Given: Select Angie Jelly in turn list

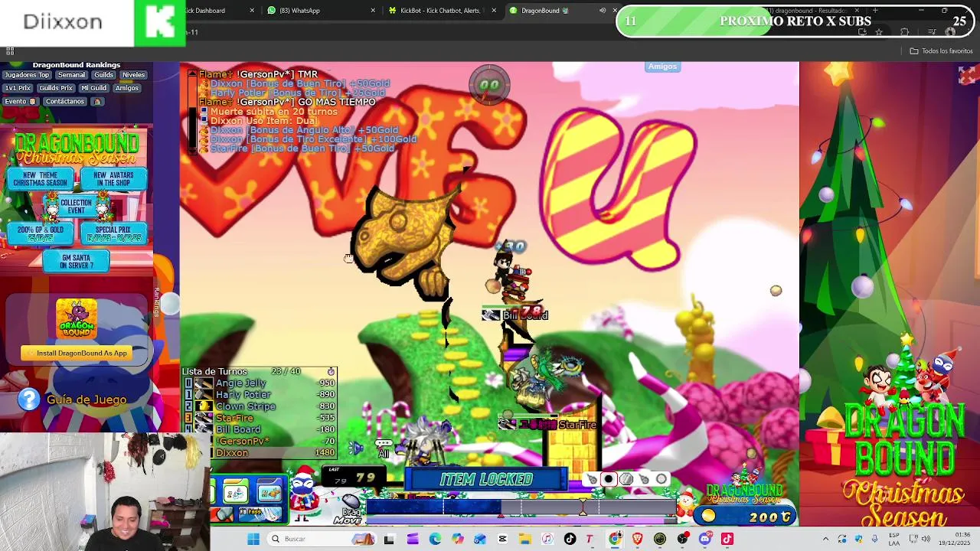Looking at the screenshot, I should (260, 383).
